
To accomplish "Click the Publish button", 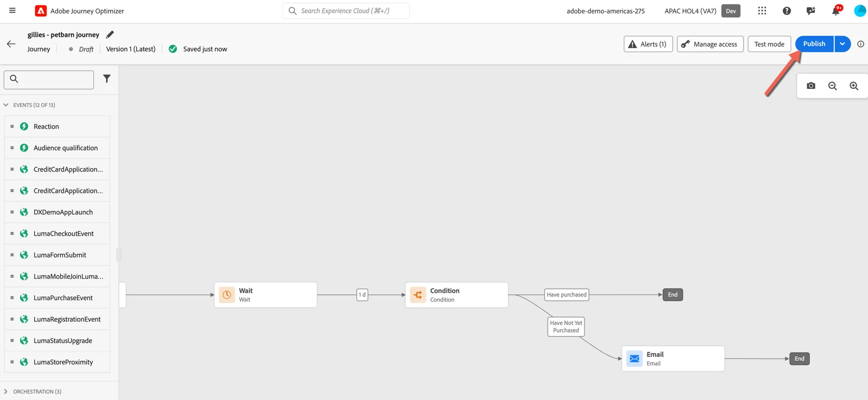I will click(x=814, y=44).
